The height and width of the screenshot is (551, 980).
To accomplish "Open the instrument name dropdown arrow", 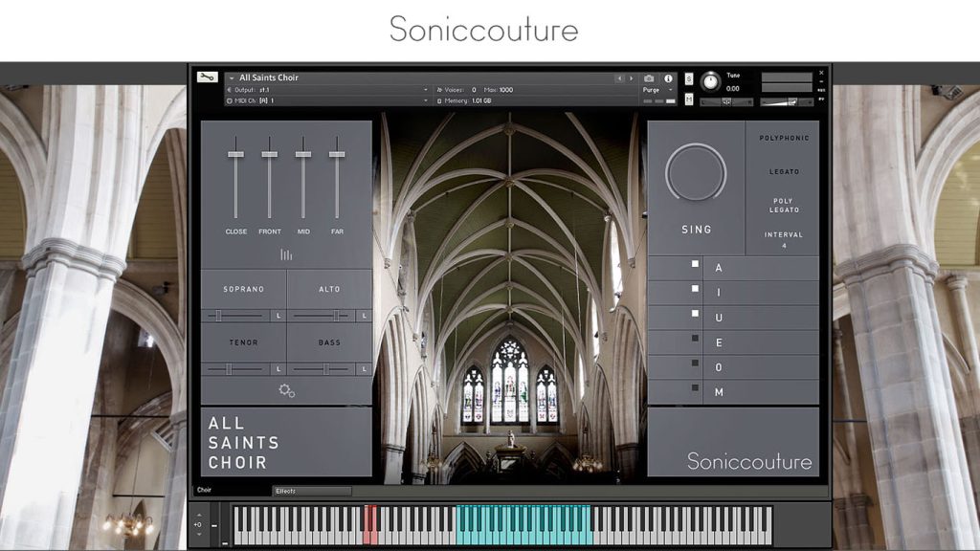I will pyautogui.click(x=232, y=78).
